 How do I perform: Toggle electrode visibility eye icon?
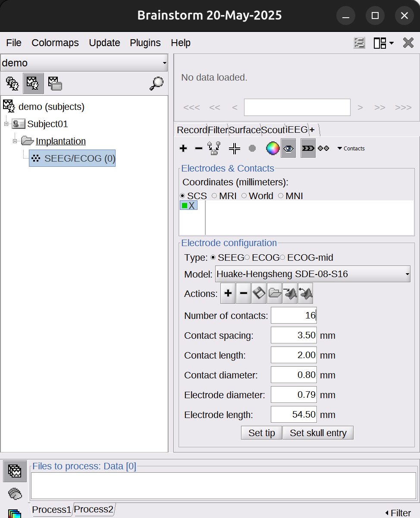(288, 148)
